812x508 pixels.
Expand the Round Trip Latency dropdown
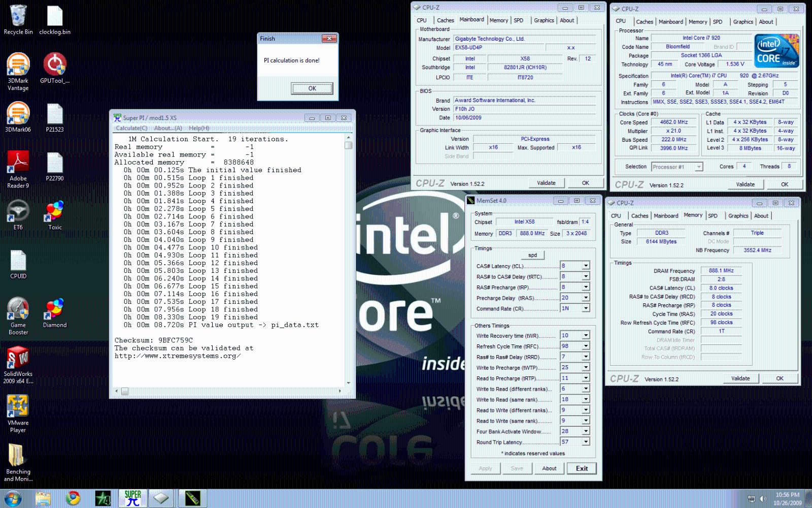pos(586,442)
